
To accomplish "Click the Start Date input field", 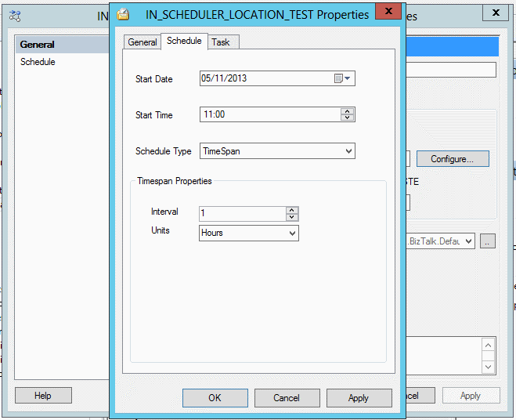I will pyautogui.click(x=265, y=78).
